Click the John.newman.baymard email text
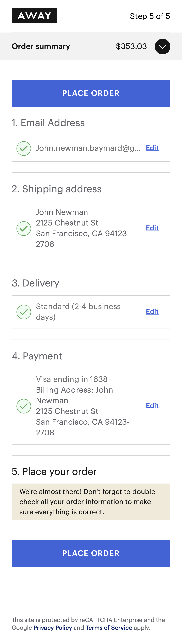182x644 pixels. 88,148
